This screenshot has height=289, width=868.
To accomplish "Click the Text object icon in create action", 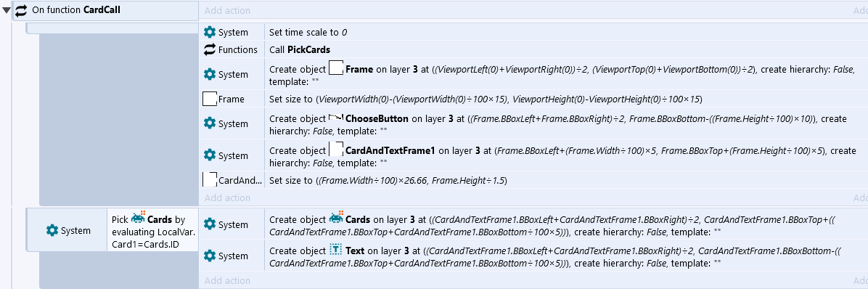I will tap(336, 251).
